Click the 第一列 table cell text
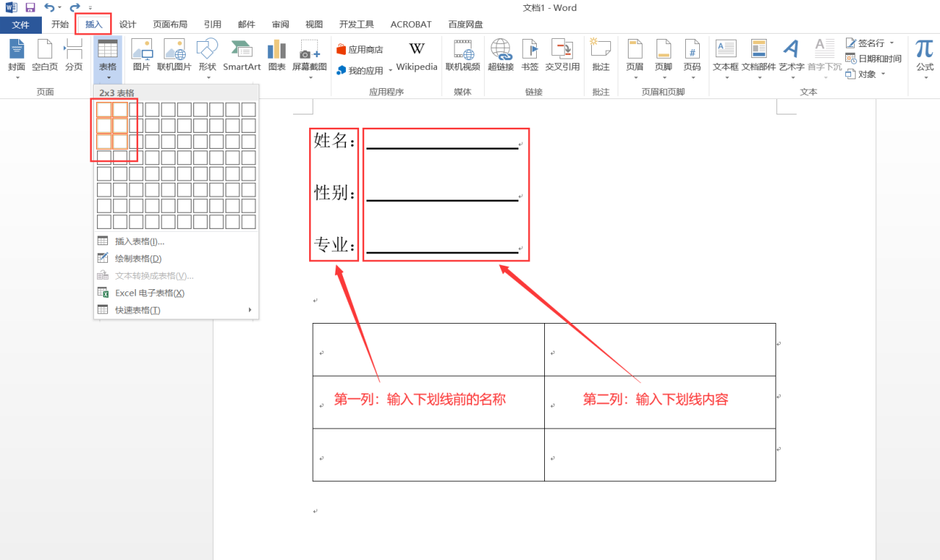The image size is (940, 560). pyautogui.click(x=420, y=399)
